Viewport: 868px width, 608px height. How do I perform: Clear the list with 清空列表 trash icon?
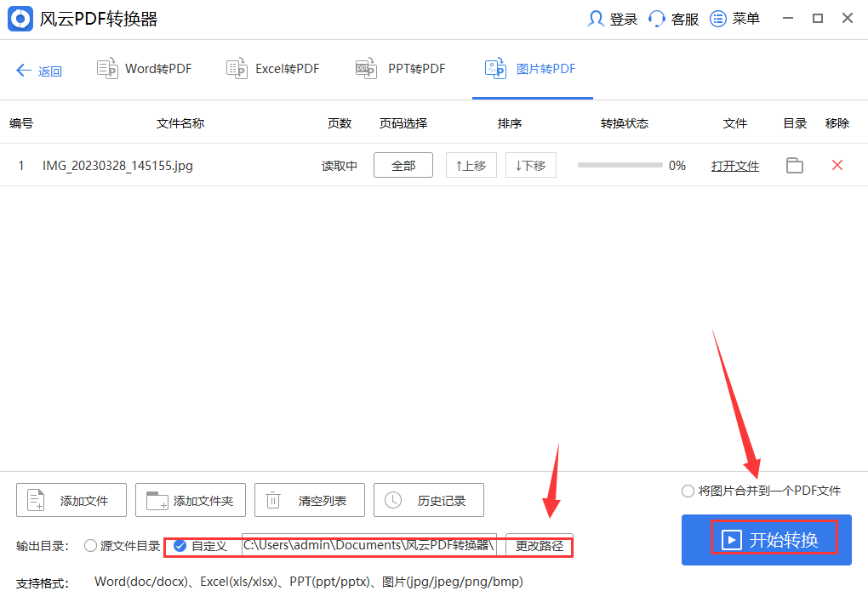309,500
